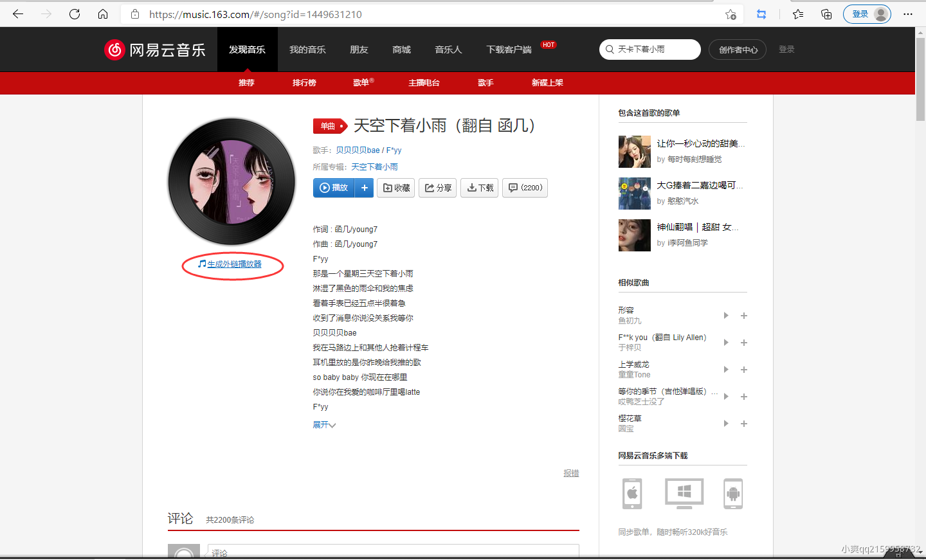Click the browser 登录 profile button
The height and width of the screenshot is (560, 926).
tap(867, 14)
